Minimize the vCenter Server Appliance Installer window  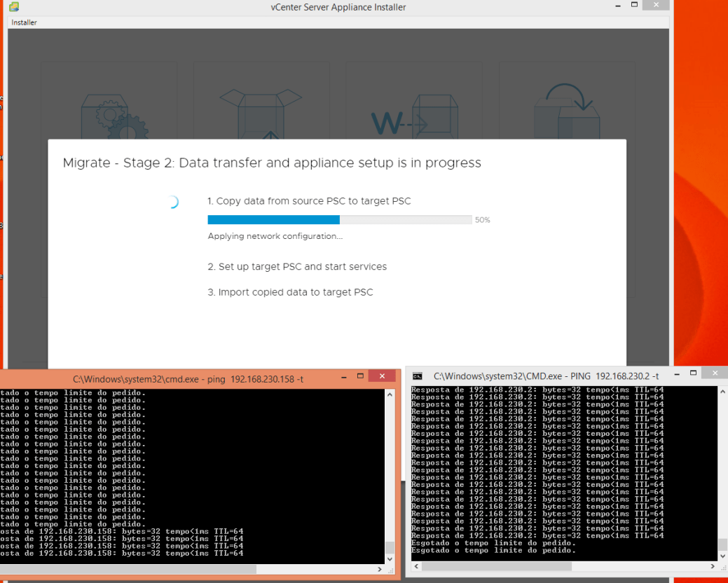pyautogui.click(x=614, y=6)
